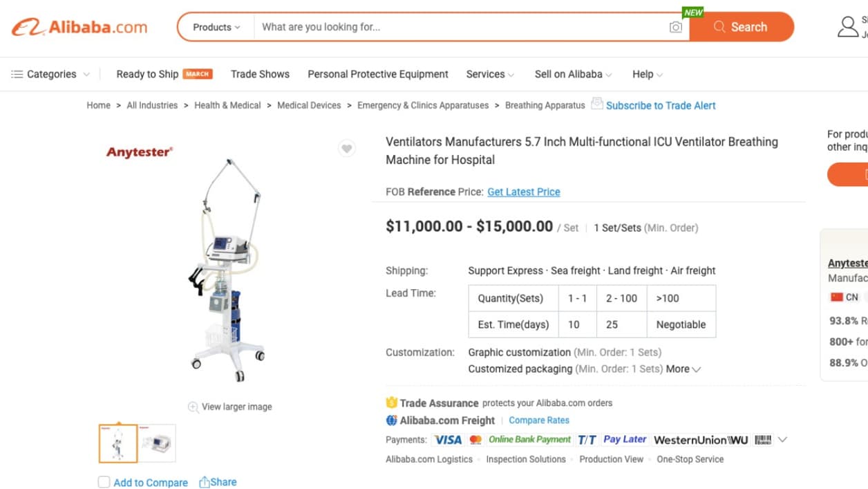Open Personal Protective Equipment menu item
868x489 pixels.
click(x=378, y=74)
